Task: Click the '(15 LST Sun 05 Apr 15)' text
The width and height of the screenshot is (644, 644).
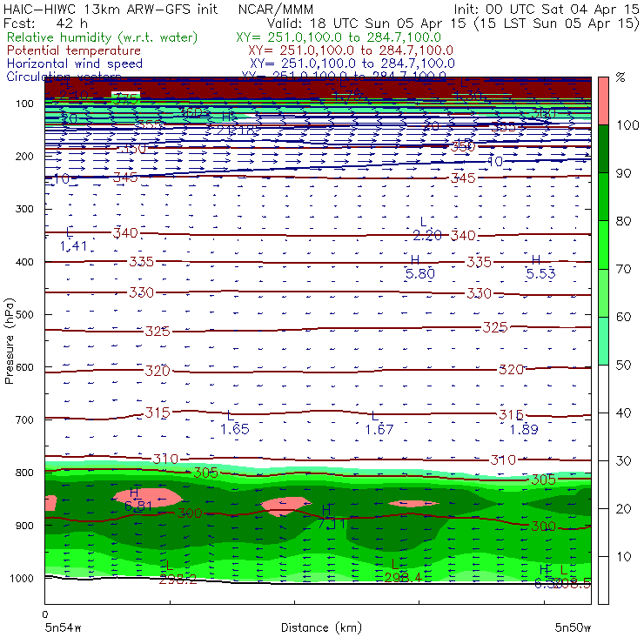Action: [556, 23]
